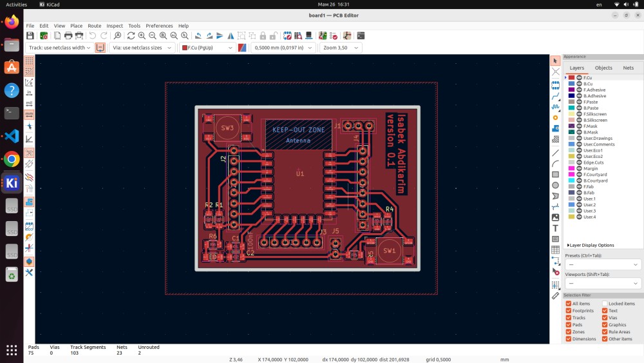Click the Zoom Out magnifier

coord(153,35)
